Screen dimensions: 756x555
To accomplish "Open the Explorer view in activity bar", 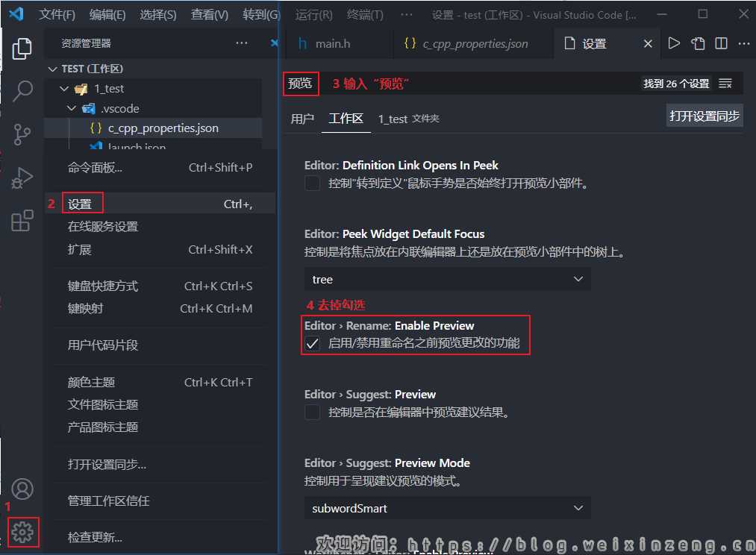I will (22, 48).
